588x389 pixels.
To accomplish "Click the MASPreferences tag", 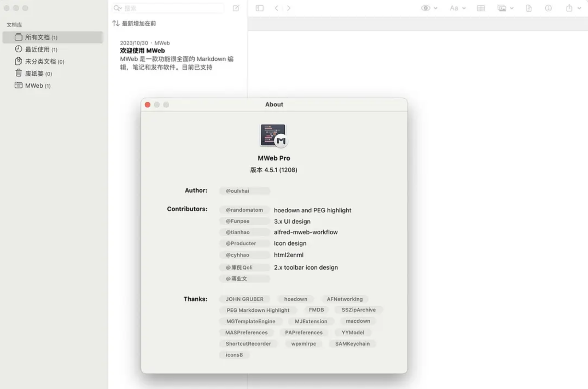I will point(246,333).
